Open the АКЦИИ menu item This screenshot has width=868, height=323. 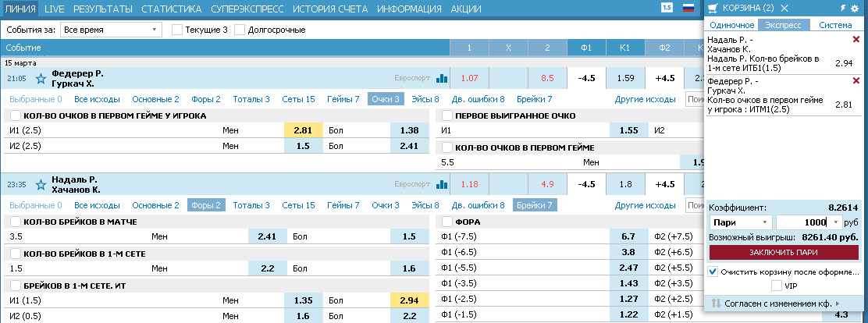click(466, 9)
